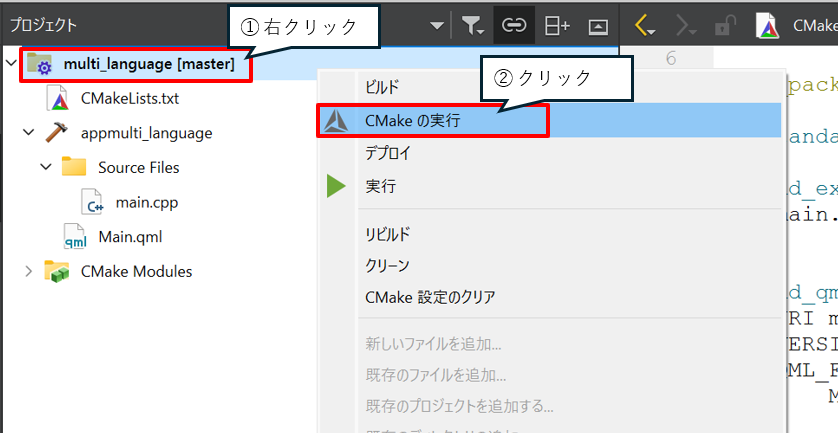Open CMakeLists.txt in project tree

tap(129, 98)
